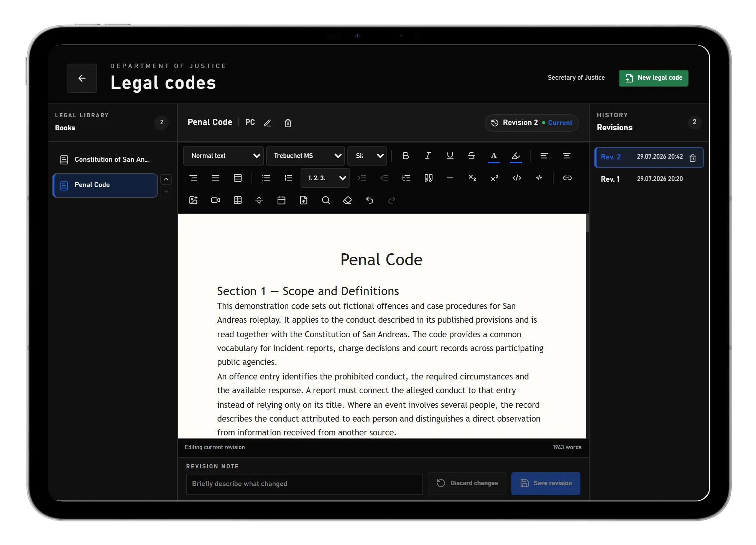Insert a table from the toolbar
Screen dimensions: 756x545
238,200
